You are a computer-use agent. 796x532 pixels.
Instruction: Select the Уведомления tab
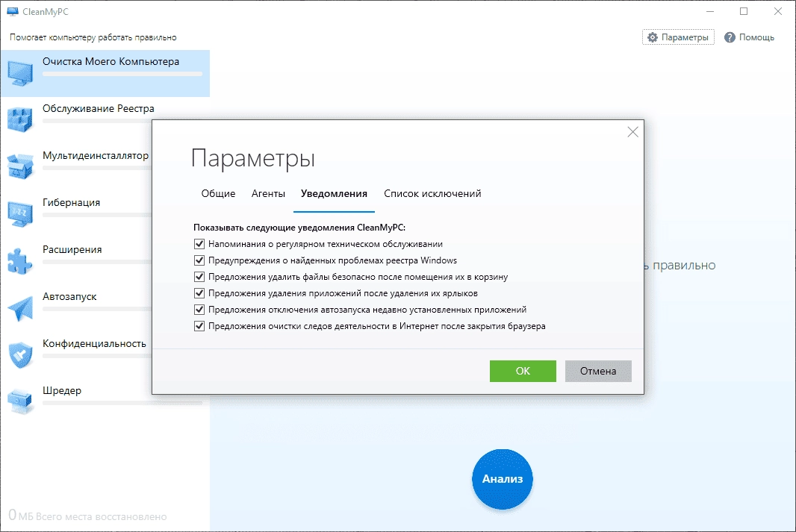coord(334,194)
